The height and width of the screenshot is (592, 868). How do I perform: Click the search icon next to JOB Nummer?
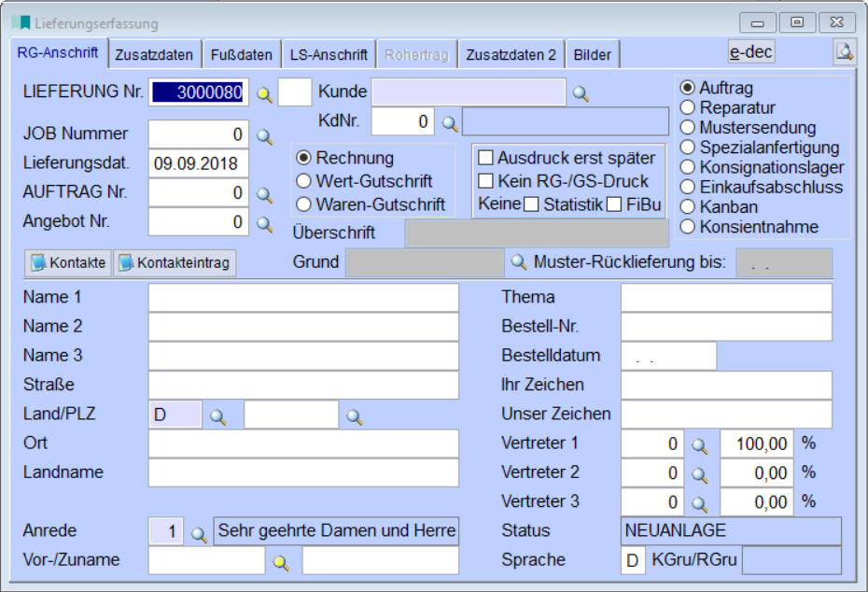(264, 136)
